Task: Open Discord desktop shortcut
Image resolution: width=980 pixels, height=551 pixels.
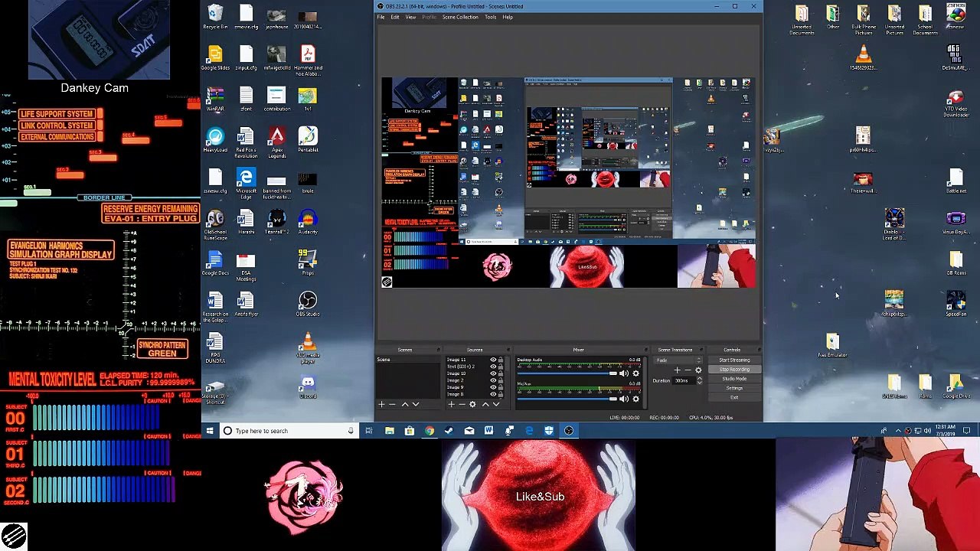Action: click(x=308, y=386)
